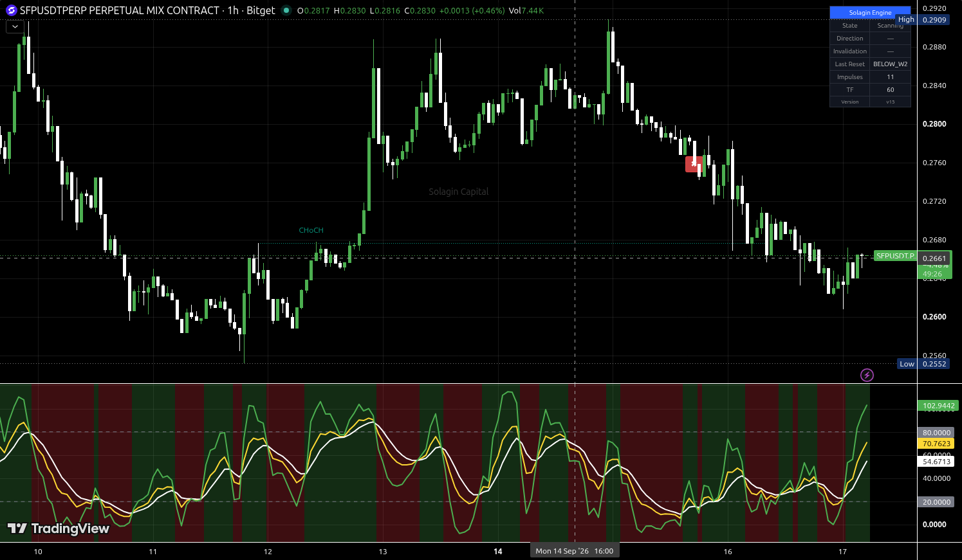Click the yellow oscillator value 70.7623

(936, 444)
